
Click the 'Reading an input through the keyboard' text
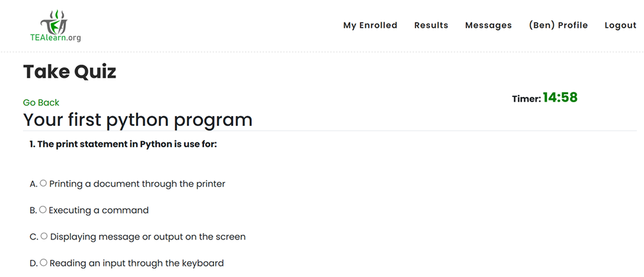(x=137, y=263)
